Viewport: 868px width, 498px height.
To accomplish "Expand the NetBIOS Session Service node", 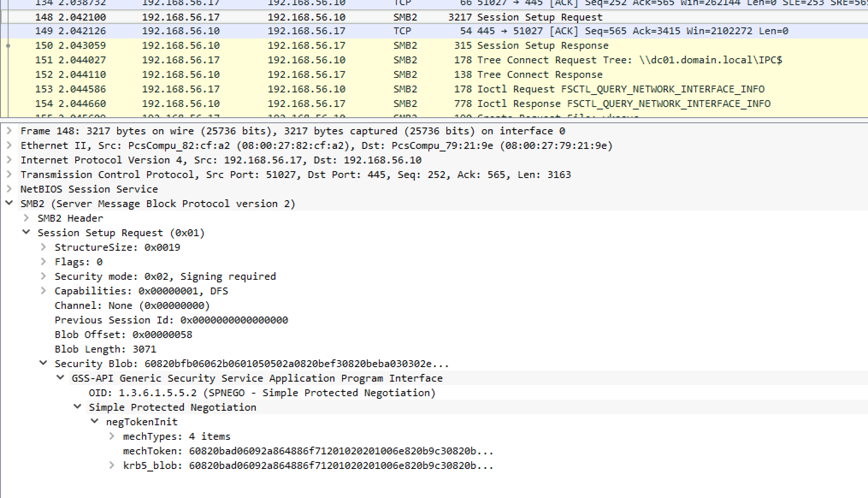I will pyautogui.click(x=9, y=189).
